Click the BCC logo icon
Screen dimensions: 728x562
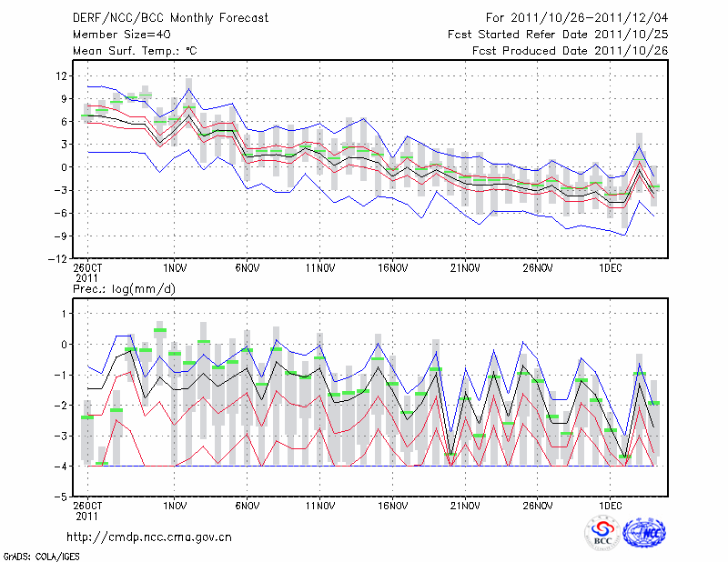click(602, 533)
